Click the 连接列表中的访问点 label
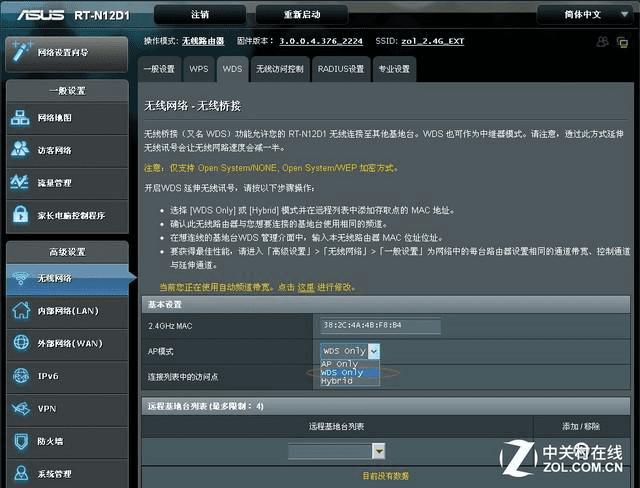 183,377
